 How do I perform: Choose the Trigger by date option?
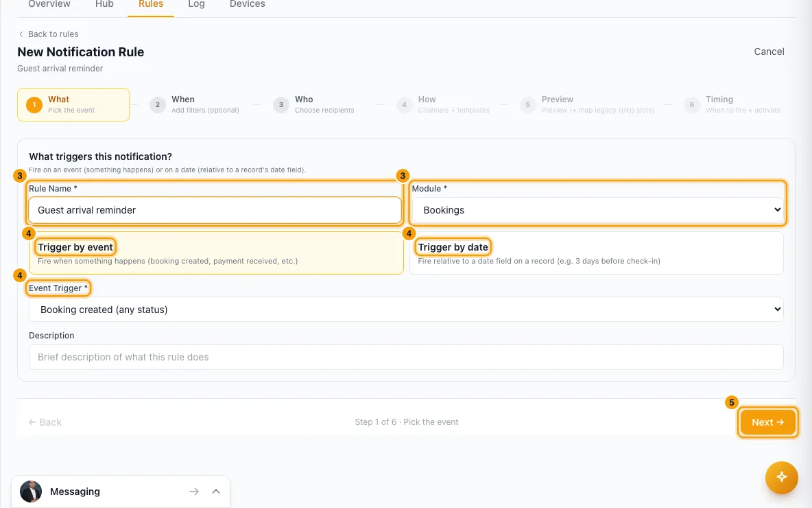click(x=597, y=253)
